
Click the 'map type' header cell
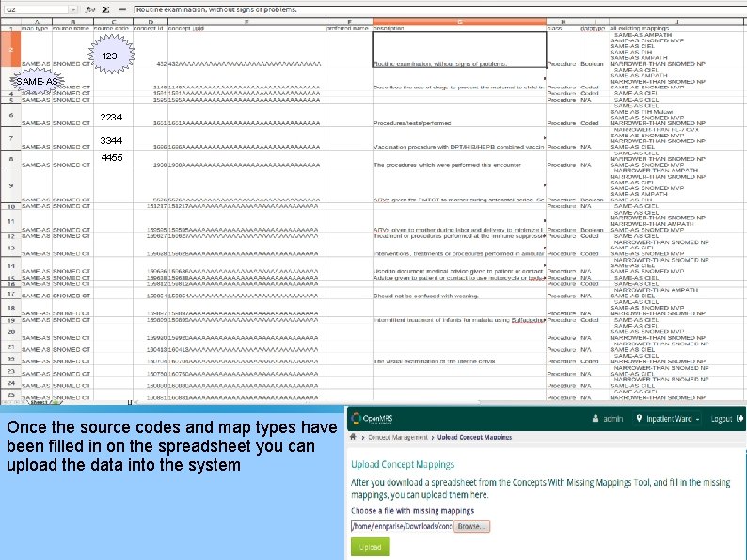pos(37,28)
